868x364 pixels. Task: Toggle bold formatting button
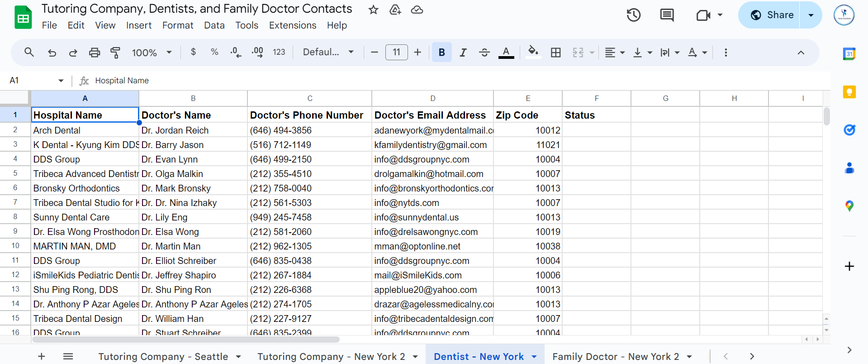click(x=441, y=53)
